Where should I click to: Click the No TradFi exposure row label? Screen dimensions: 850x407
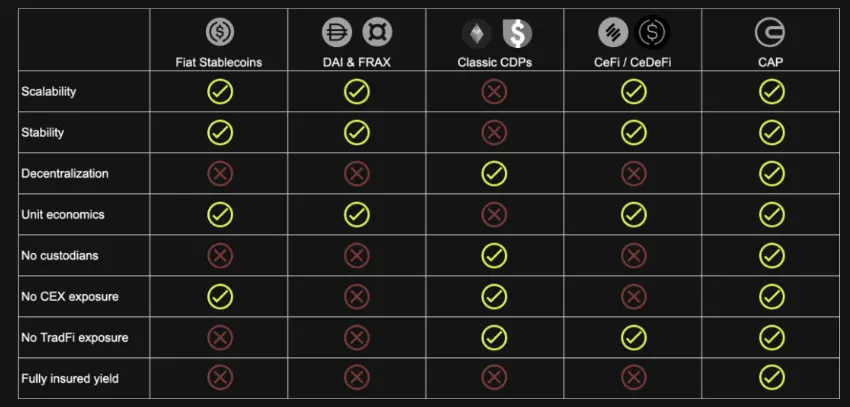click(x=75, y=337)
